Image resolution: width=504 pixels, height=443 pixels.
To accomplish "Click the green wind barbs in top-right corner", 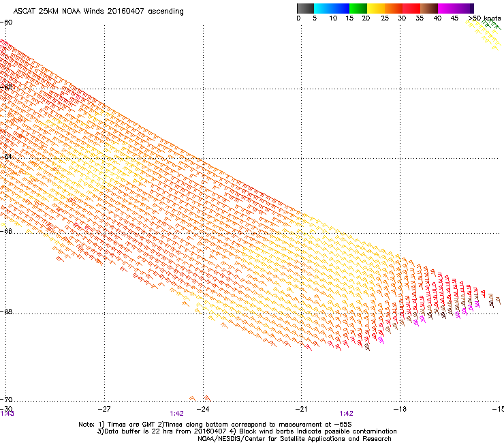I will (x=491, y=25).
